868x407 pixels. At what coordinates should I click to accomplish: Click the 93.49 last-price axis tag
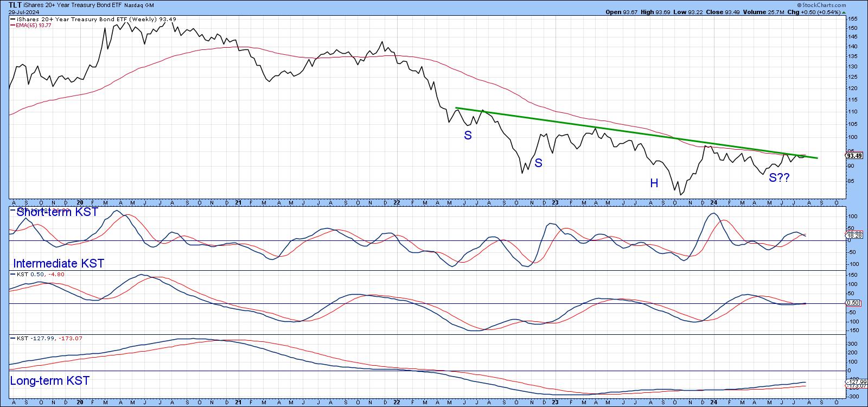coord(854,155)
